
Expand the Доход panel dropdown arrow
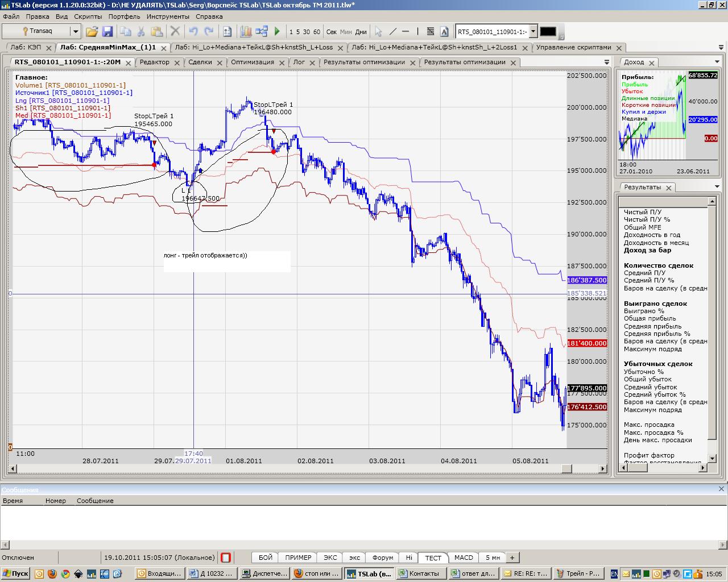(x=717, y=61)
